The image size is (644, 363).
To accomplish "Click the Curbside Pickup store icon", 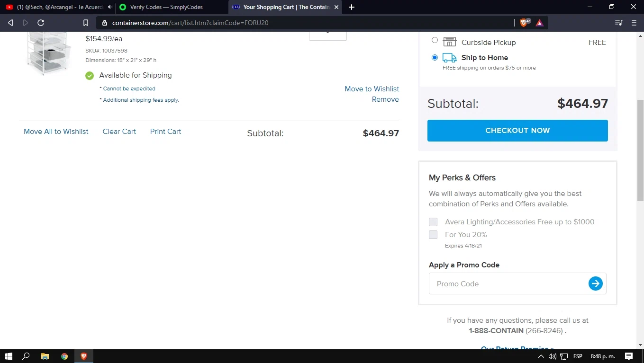I will click(449, 42).
